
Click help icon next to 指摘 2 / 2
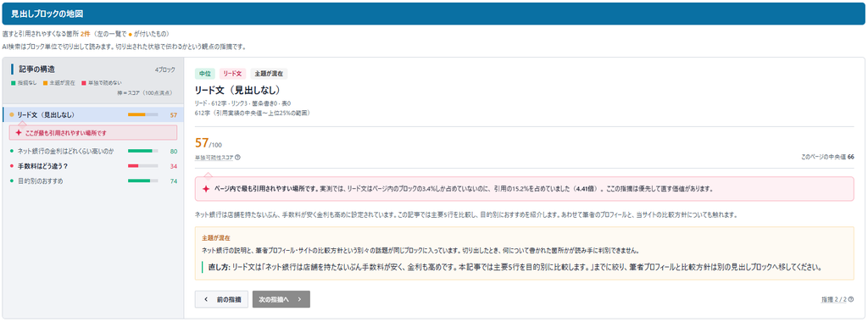click(850, 299)
